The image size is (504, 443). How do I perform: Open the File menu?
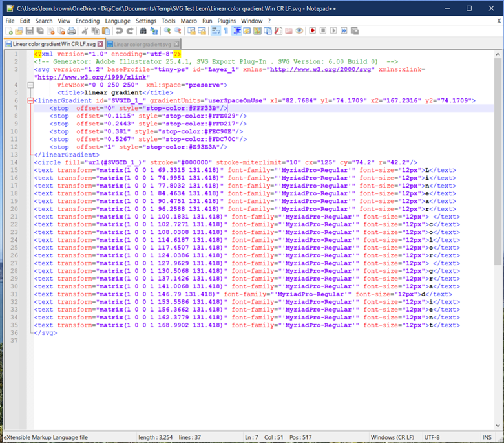pyautogui.click(x=10, y=21)
